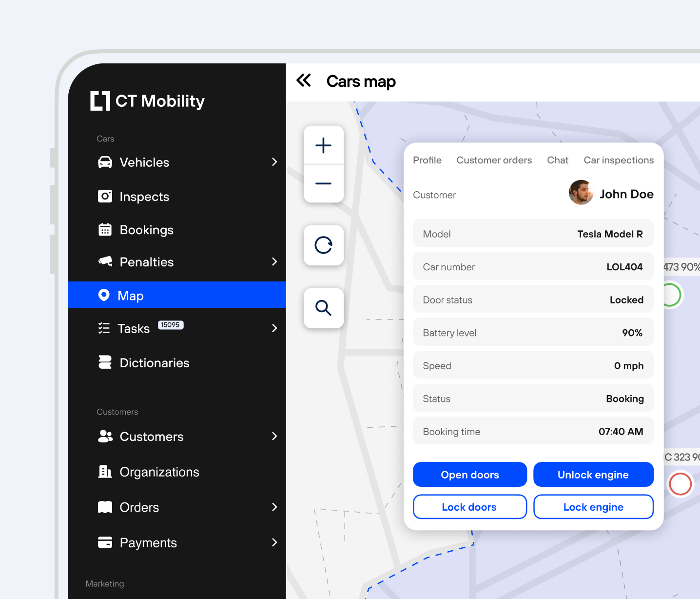Click John Doe's avatar photo
Image resolution: width=700 pixels, height=599 pixels.
point(581,192)
